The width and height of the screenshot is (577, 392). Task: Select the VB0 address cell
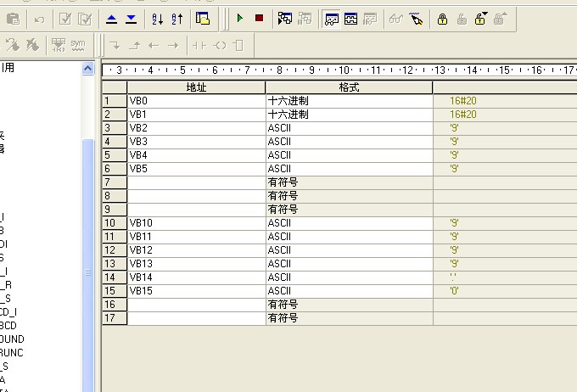(x=196, y=101)
